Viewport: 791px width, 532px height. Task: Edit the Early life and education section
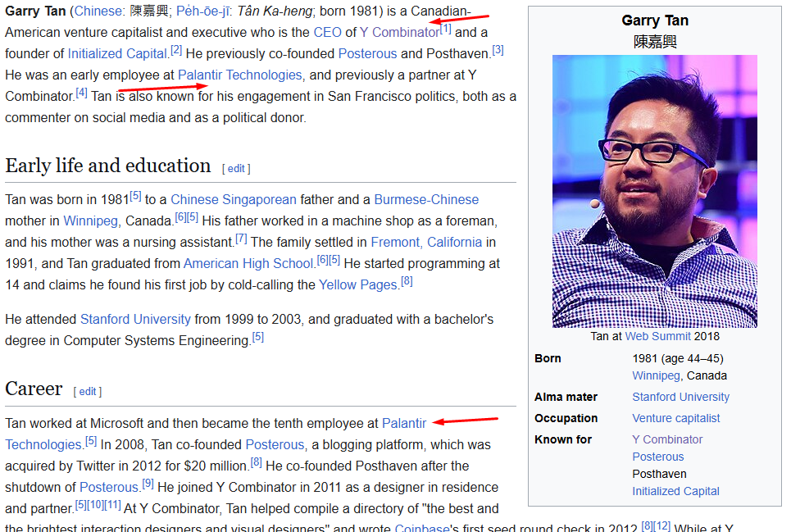coord(236,168)
